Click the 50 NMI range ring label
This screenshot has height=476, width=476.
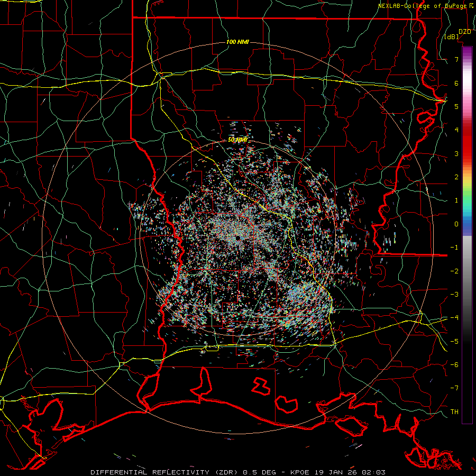tap(237, 140)
